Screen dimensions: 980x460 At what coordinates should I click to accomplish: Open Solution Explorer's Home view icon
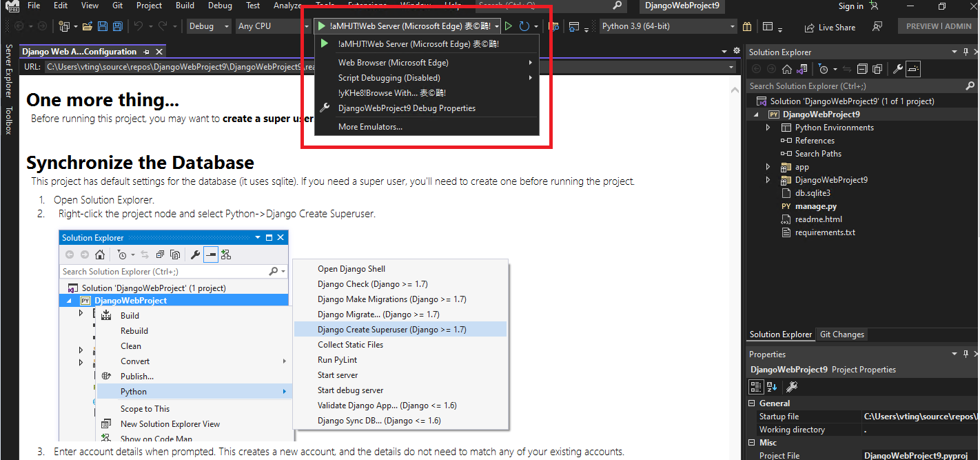coord(787,68)
